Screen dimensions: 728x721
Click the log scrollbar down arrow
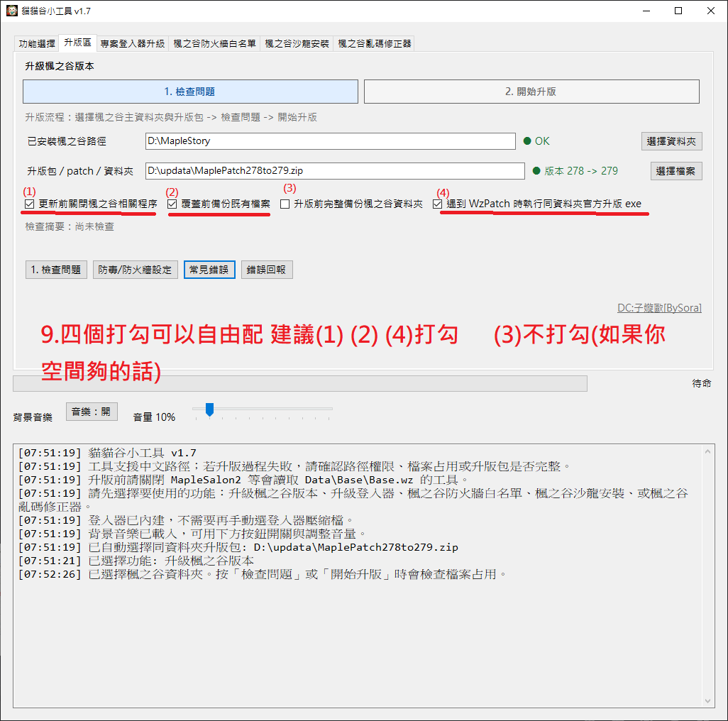(707, 701)
